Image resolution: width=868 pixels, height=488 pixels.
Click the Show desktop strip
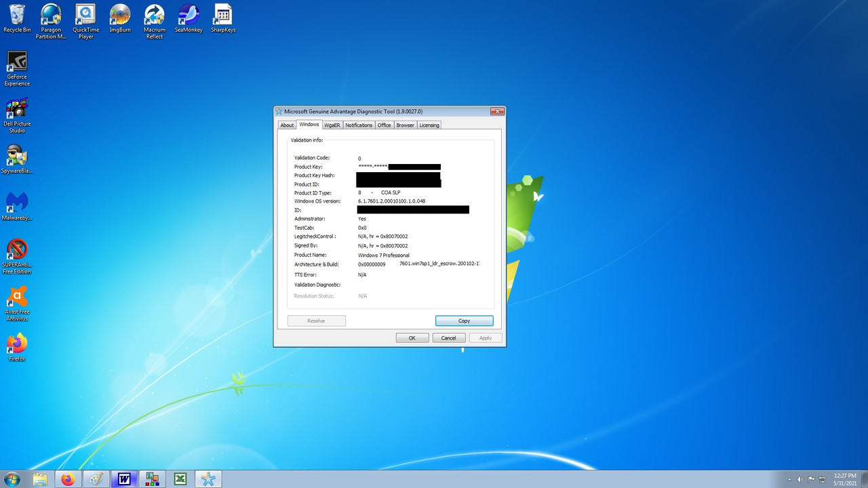(x=864, y=479)
